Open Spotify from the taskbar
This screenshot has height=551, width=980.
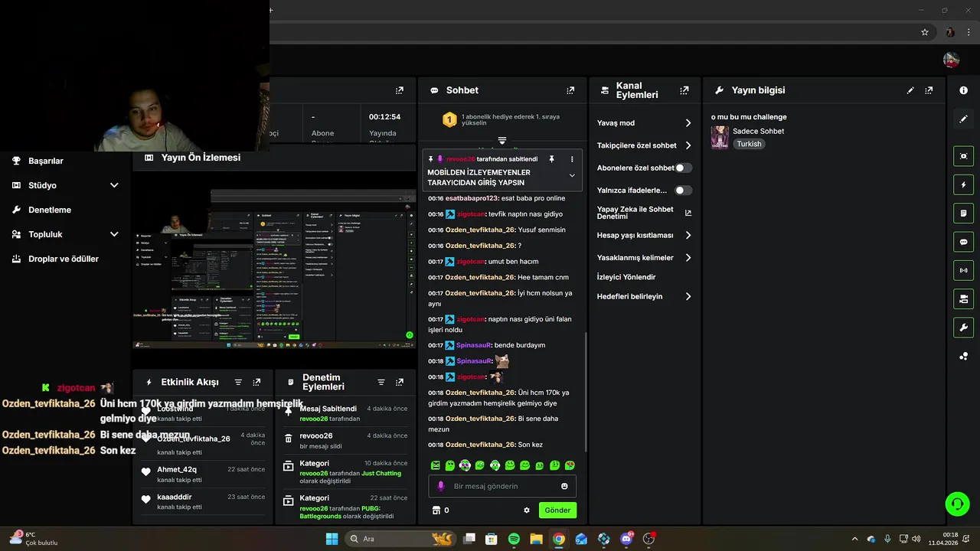pos(514,539)
